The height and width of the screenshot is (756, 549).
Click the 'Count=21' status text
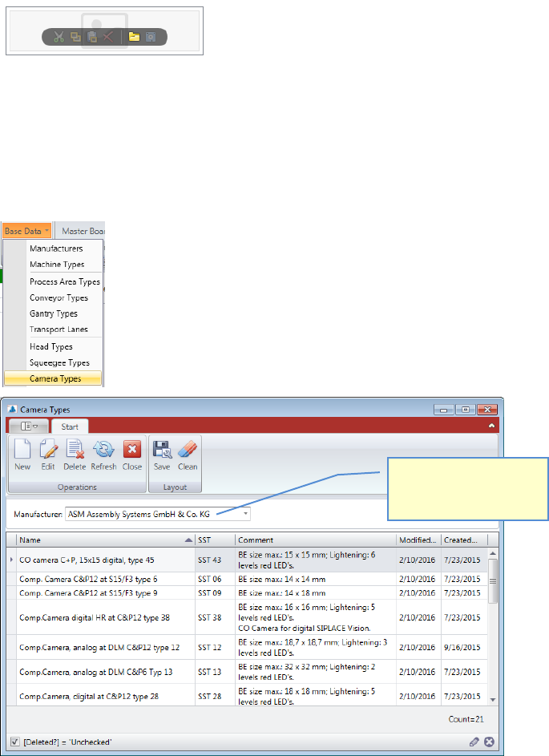click(x=466, y=719)
